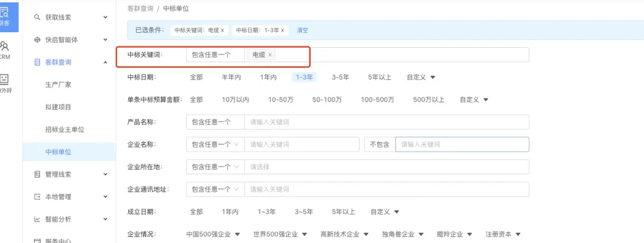Select 中标日期 半年内 option
This screenshot has width=644, height=243.
(x=231, y=77)
